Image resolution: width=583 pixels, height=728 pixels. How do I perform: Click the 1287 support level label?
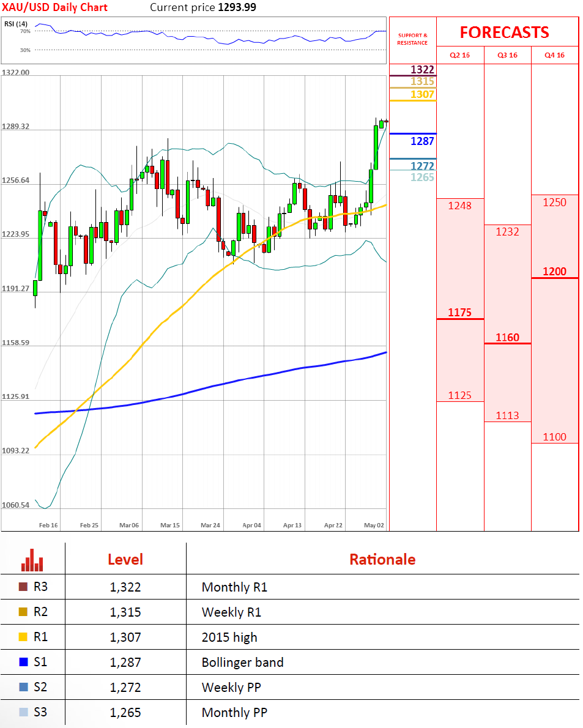(422, 141)
